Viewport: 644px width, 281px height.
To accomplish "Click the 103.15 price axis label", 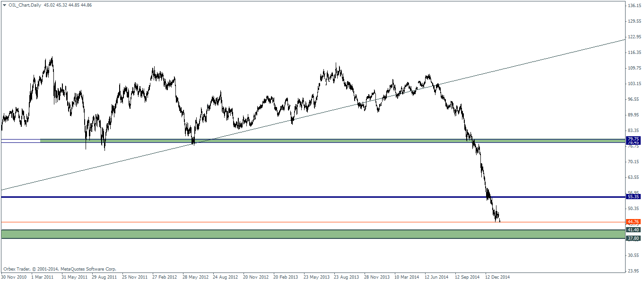I will 634,84.
